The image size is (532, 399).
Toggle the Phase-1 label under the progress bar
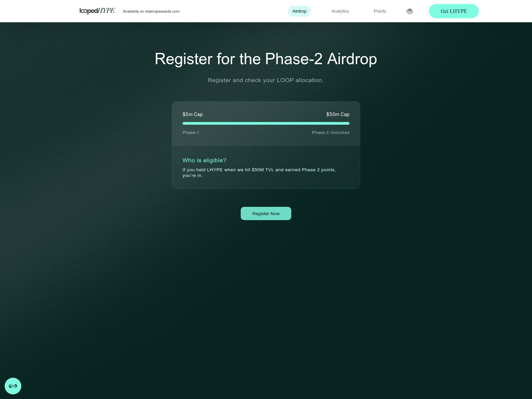click(191, 132)
